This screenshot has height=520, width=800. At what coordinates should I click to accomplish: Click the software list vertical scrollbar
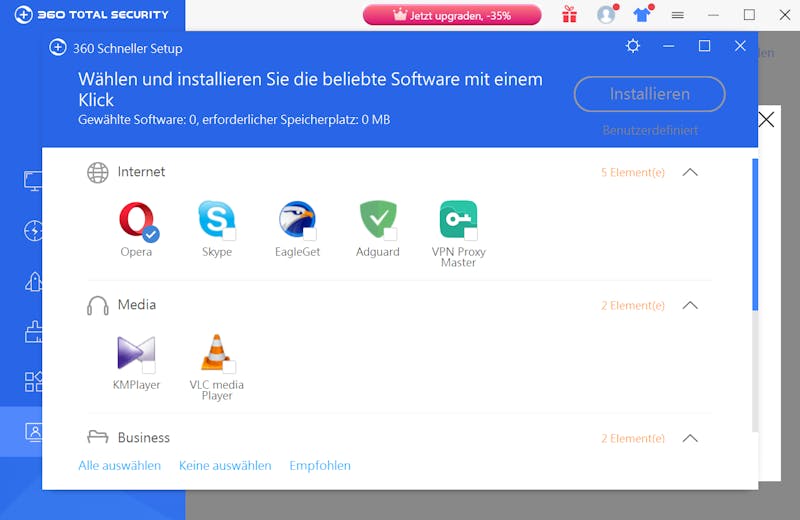tap(755, 234)
